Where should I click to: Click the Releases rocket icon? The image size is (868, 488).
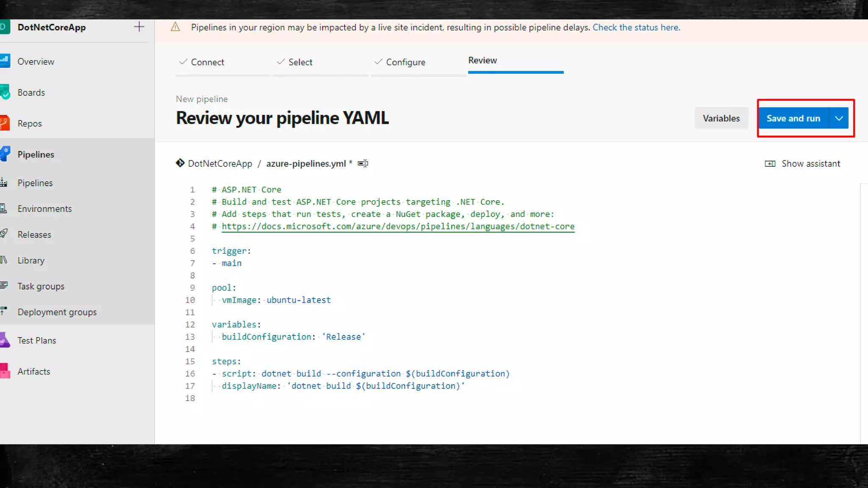4,234
